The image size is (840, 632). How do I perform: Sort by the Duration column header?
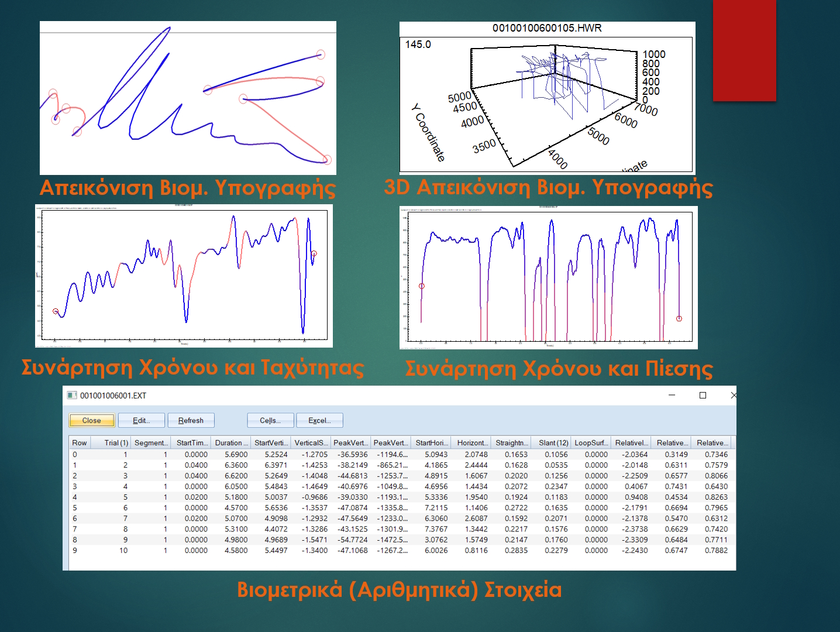click(231, 443)
